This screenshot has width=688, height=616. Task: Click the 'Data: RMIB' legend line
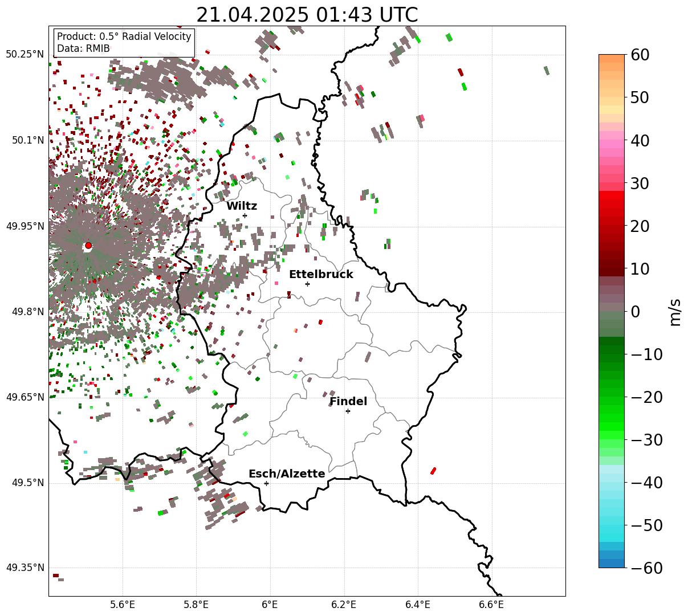click(83, 48)
